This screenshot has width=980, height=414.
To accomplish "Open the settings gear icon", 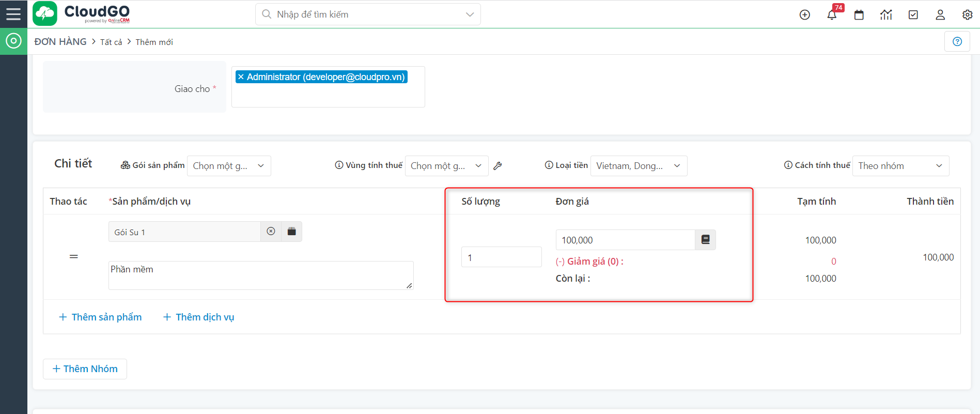I will tap(968, 15).
